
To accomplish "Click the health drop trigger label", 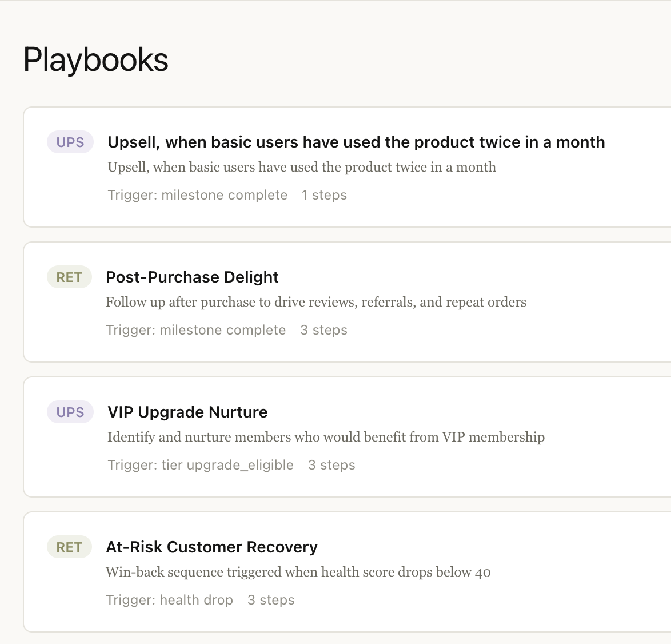I will (x=170, y=600).
